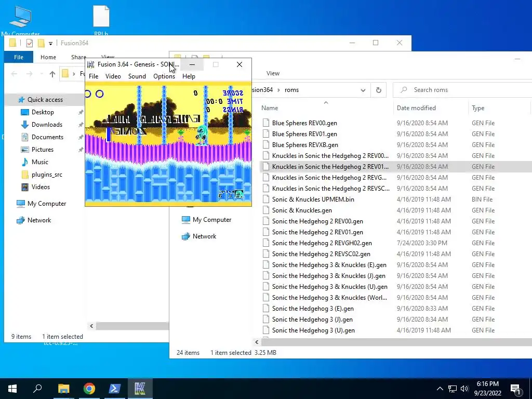This screenshot has width=532, height=399.
Task: Click file icon of Sonic & Knuckles.gen
Action: 266,210
